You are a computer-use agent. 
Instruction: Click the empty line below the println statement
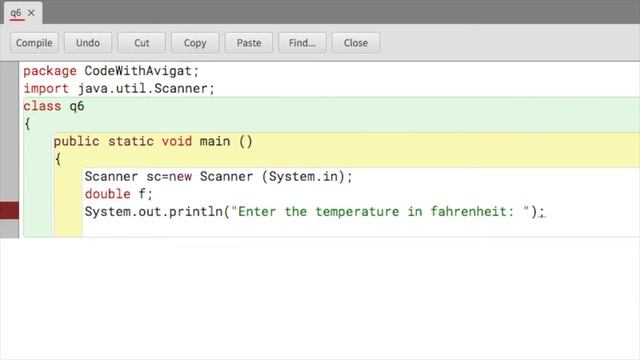click(361, 229)
